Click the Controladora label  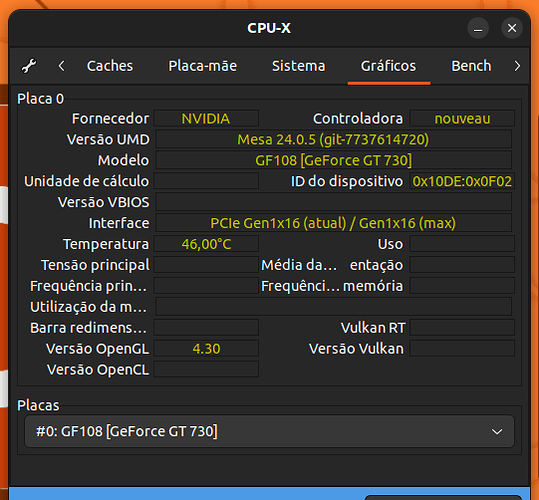(358, 119)
